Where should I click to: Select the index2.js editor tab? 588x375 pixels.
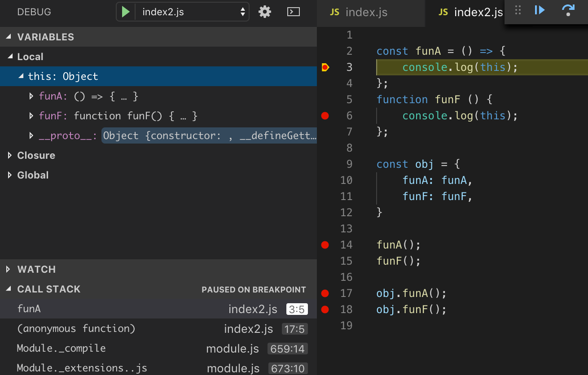478,13
